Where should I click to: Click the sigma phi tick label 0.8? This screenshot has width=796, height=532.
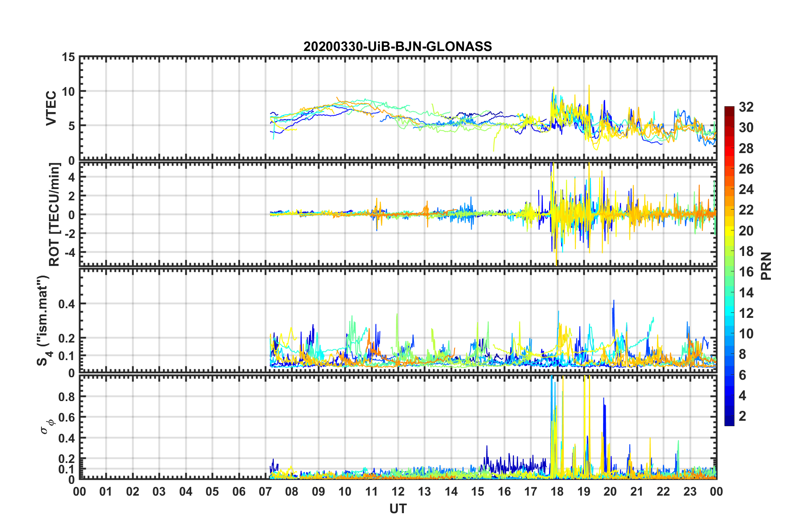67,396
